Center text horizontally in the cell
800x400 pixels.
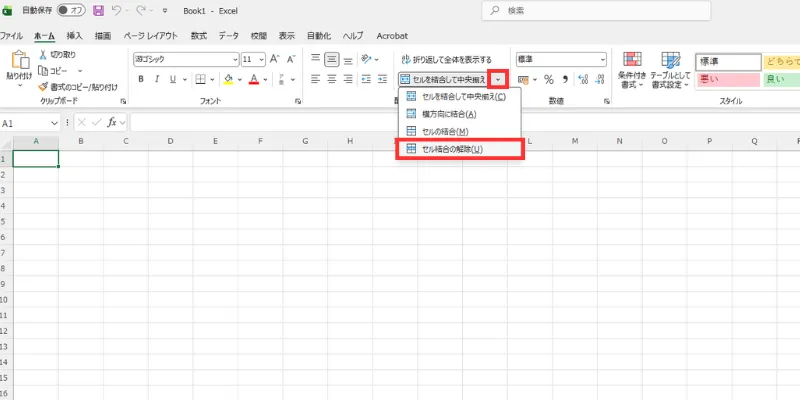pyautogui.click(x=332, y=79)
